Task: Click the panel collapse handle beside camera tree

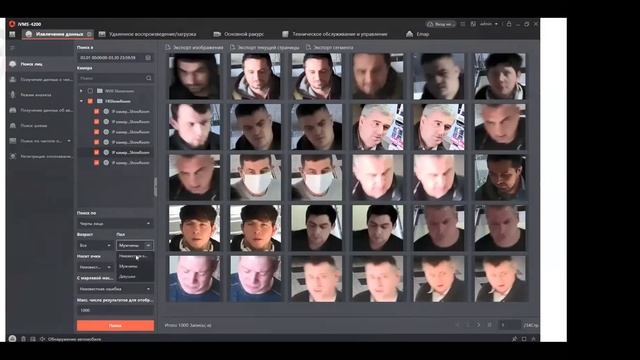Action: point(155,187)
